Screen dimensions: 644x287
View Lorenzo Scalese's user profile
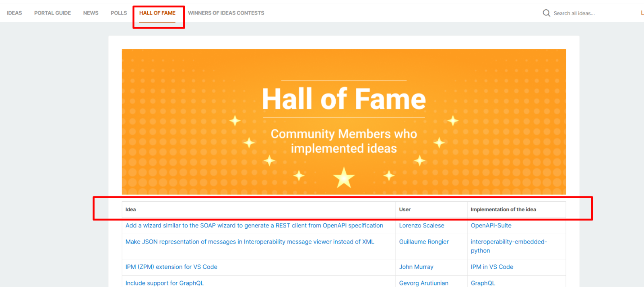(x=421, y=225)
